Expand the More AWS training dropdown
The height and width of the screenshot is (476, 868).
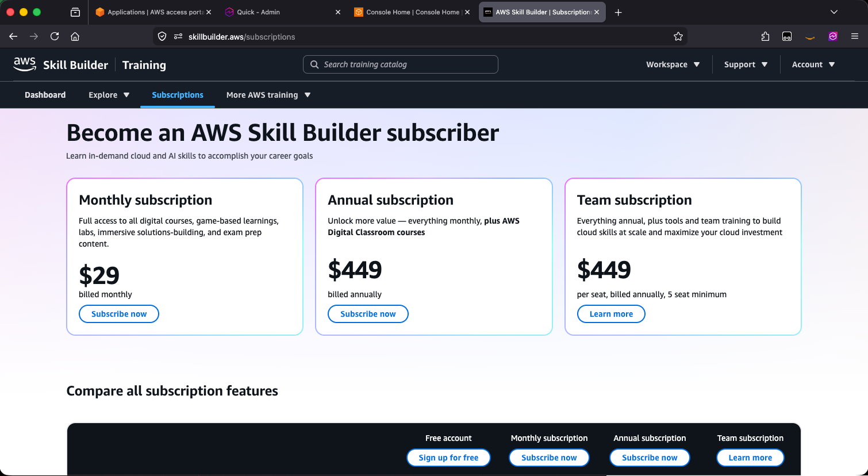tap(268, 95)
